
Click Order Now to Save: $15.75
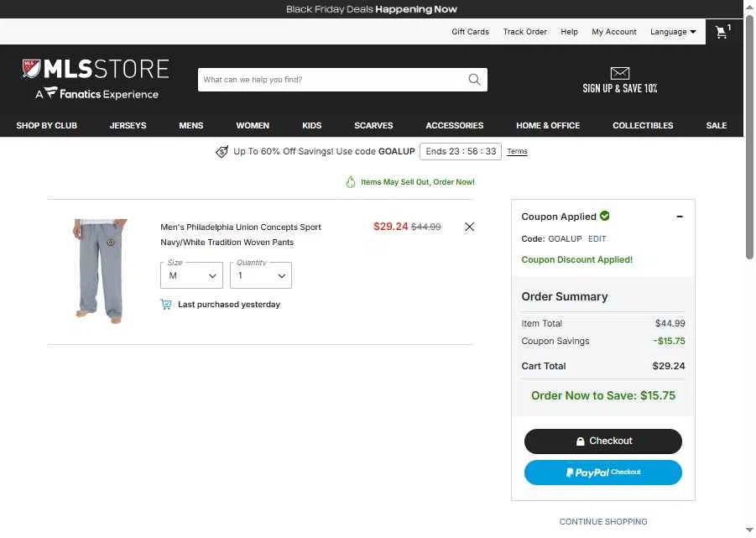point(603,395)
